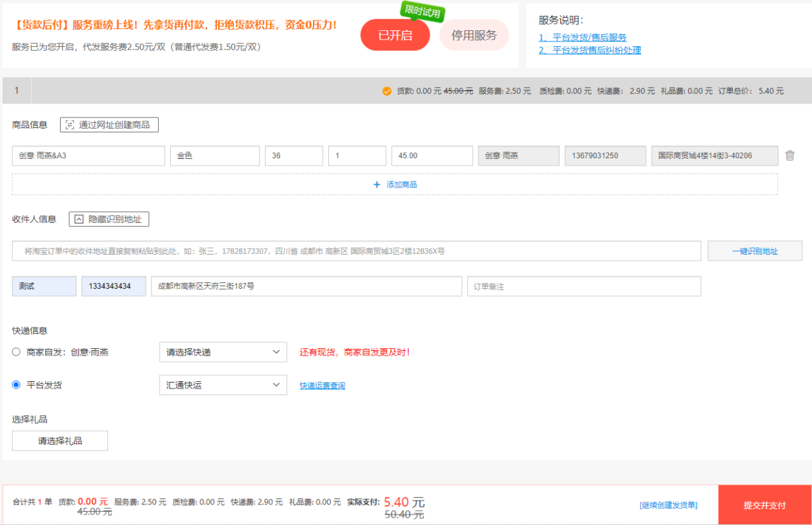Select 平台发货 radio option
Image resolution: width=812 pixels, height=525 pixels.
(x=16, y=385)
